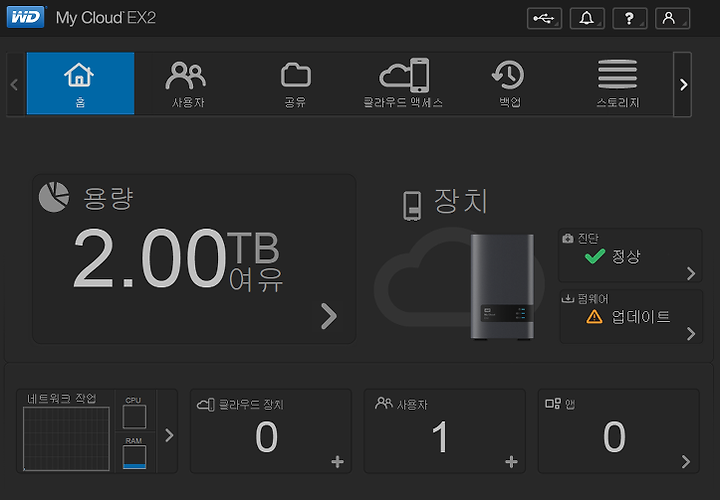Click the 정상 status text

tap(626, 256)
